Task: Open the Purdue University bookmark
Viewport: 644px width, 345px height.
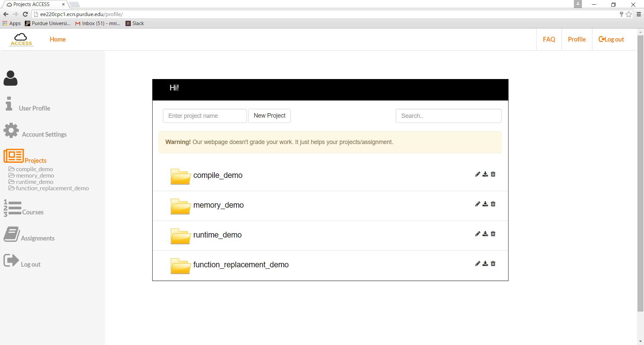Action: (x=48, y=23)
